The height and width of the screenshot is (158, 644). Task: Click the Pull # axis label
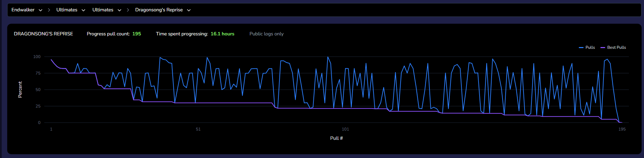336,138
